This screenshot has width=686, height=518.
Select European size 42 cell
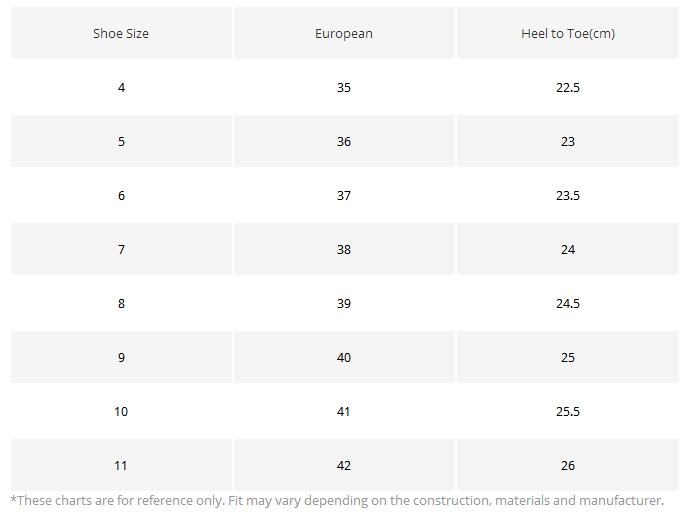point(343,465)
